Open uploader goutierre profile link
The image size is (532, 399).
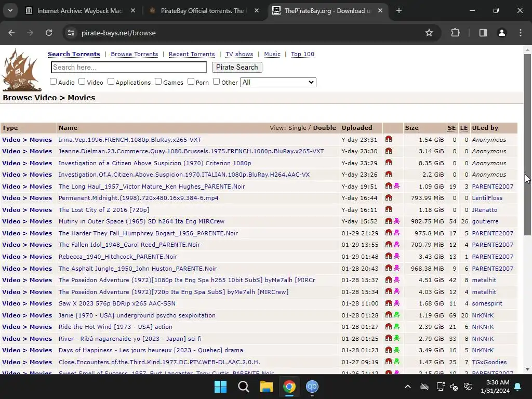(485, 221)
